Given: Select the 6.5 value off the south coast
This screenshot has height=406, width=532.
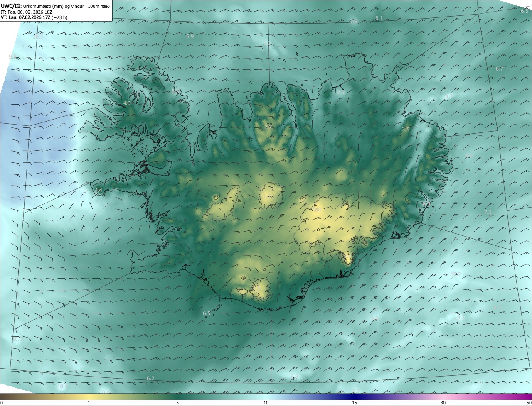Looking at the screenshot, I should click(x=207, y=313).
